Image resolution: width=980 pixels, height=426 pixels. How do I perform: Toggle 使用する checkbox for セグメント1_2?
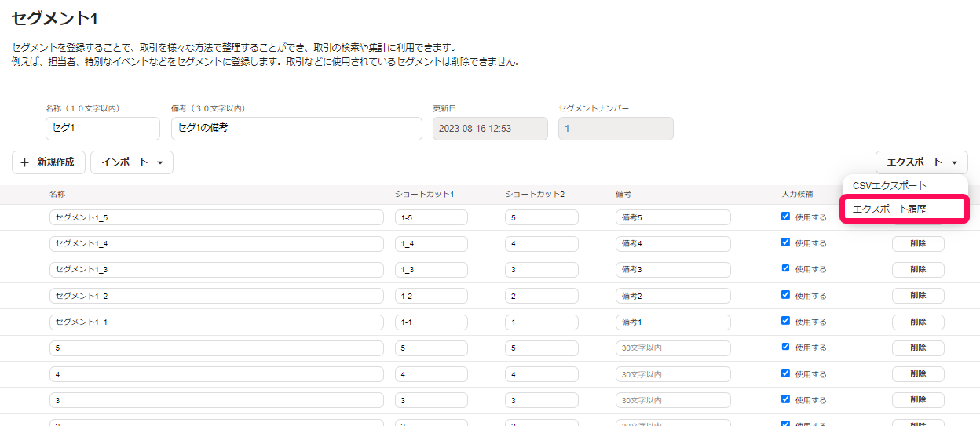785,295
